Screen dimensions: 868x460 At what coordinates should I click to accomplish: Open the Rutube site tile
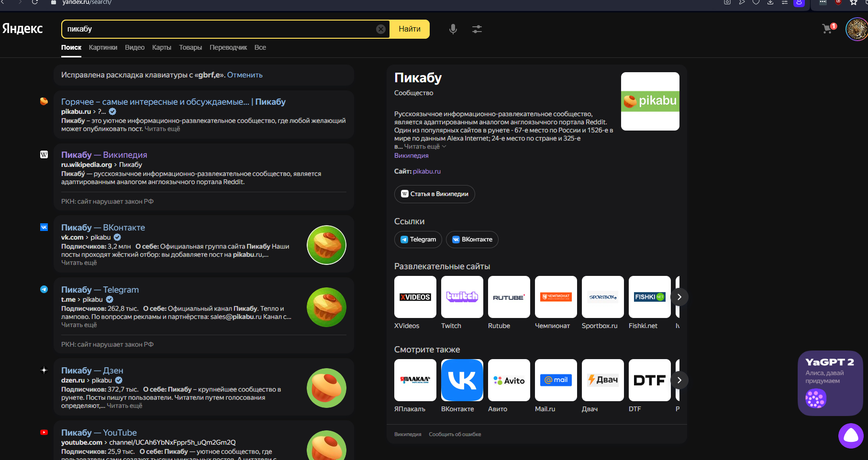509,297
